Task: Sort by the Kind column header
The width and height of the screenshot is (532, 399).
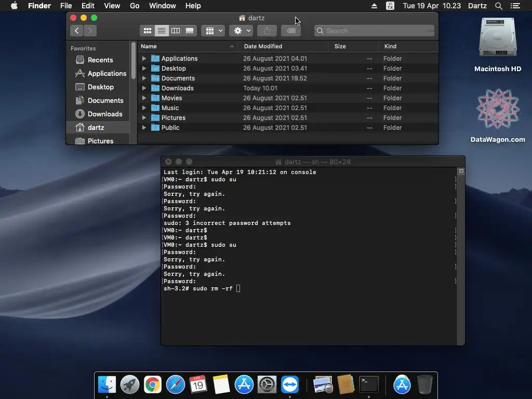Action: pos(408,46)
